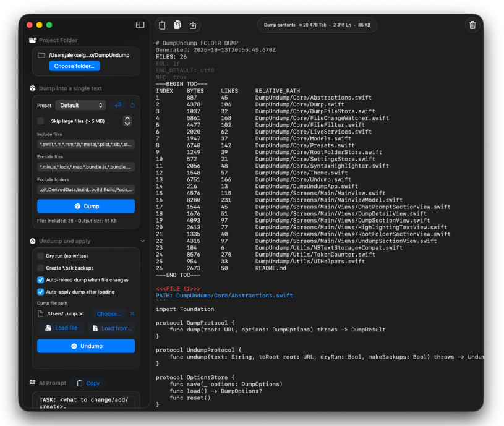Uncheck 'Auto-apply dump after loading'
This screenshot has height=426, width=504.
[x=40, y=292]
